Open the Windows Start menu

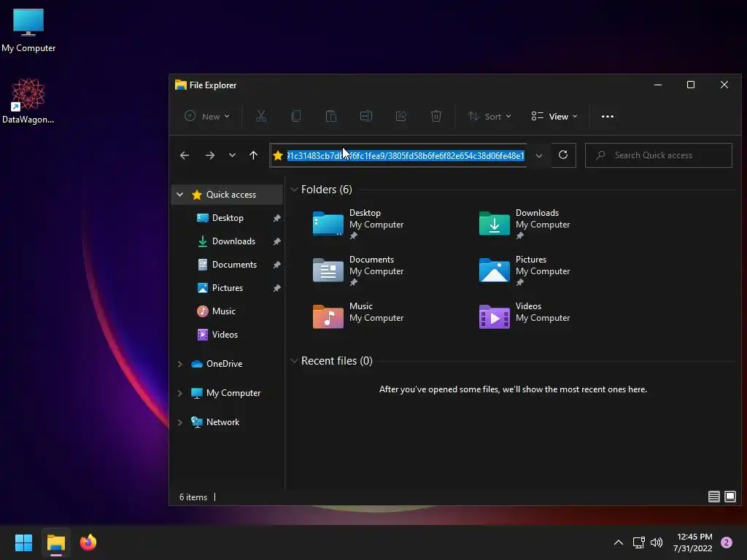point(23,542)
